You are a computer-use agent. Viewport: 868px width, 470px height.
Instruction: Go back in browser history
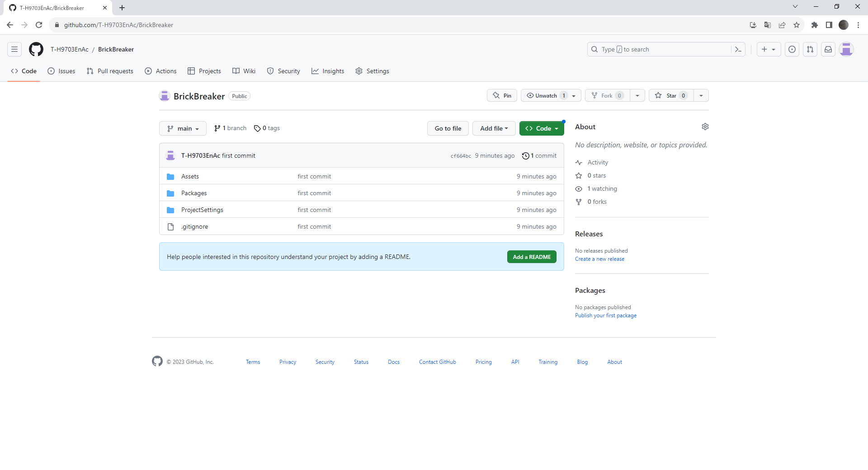10,25
